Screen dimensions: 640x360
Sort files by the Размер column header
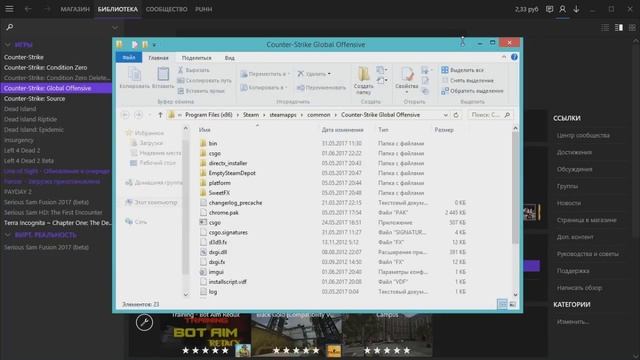click(x=444, y=130)
